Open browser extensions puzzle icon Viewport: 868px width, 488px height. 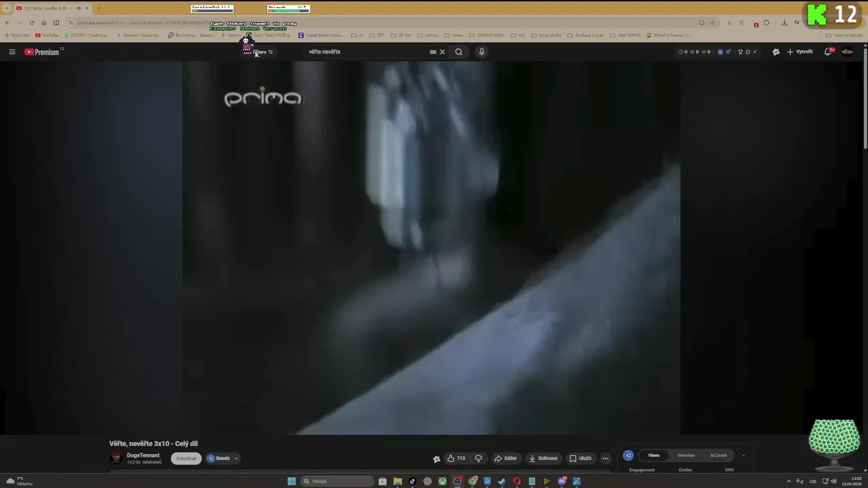tap(766, 22)
